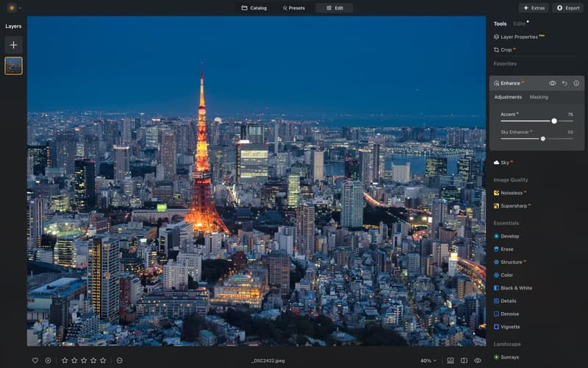Image resolution: width=588 pixels, height=368 pixels.
Task: Open the Noiseless tool
Action: (512, 193)
